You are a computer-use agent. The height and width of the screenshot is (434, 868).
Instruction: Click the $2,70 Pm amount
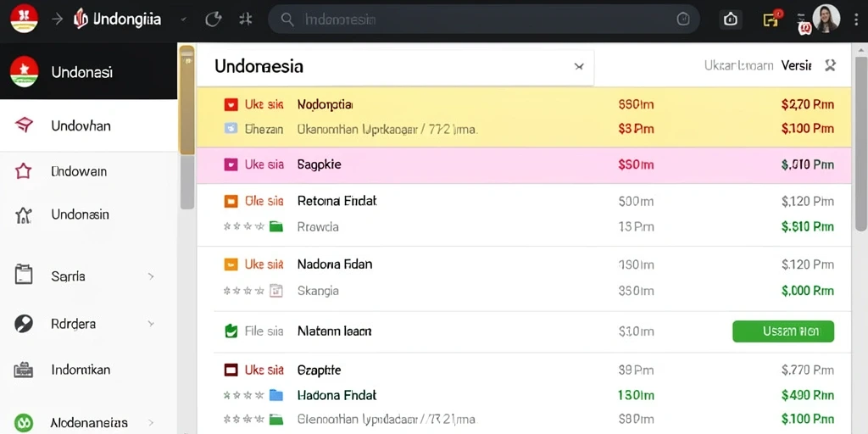(x=808, y=104)
